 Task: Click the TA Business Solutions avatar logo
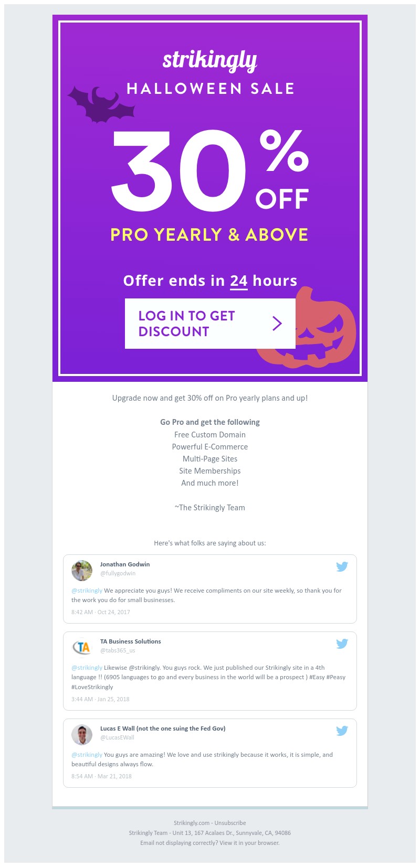click(82, 647)
